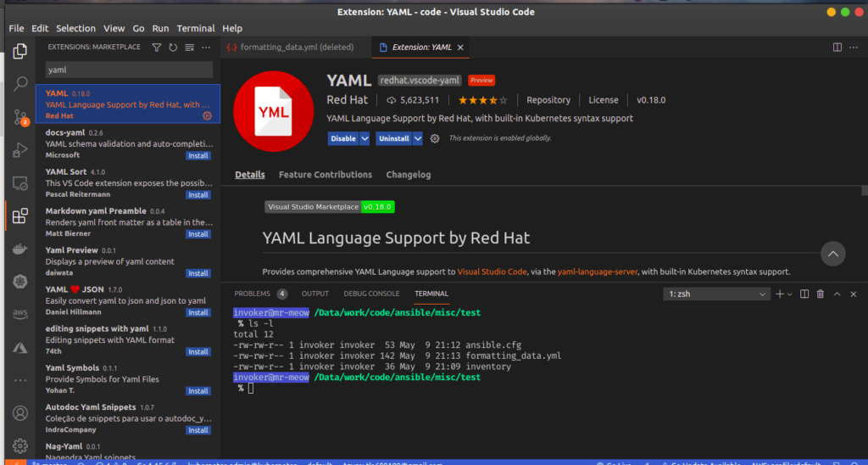Click the extensions search field containing yaml
Screen dimensions: 868x465
[x=129, y=70]
